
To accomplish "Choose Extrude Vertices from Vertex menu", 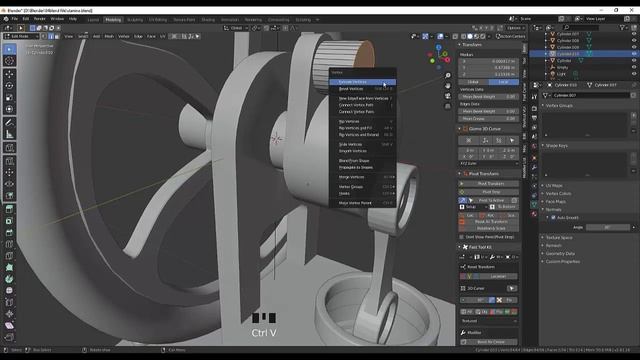I will 362,82.
